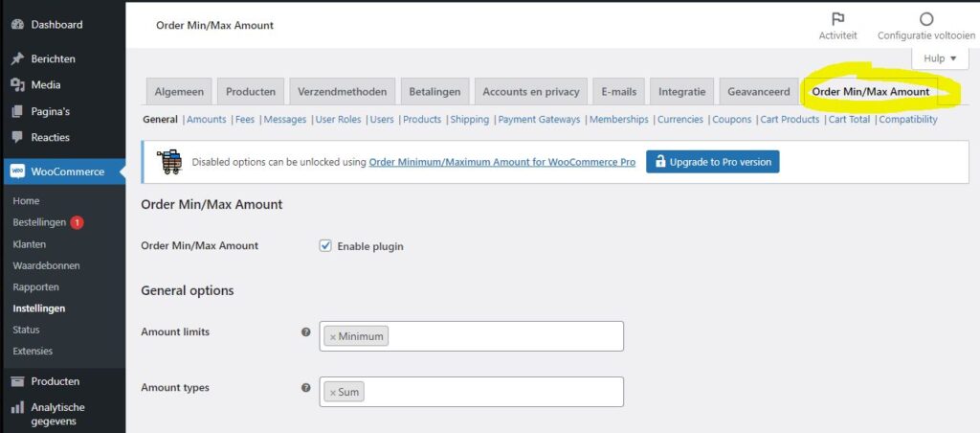
Task: Go to the Amounts subsection link
Action: click(x=207, y=120)
